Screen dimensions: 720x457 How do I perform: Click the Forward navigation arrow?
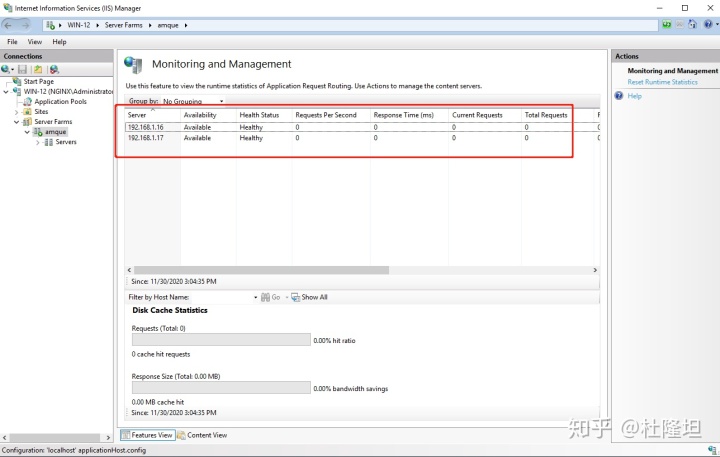coord(24,25)
